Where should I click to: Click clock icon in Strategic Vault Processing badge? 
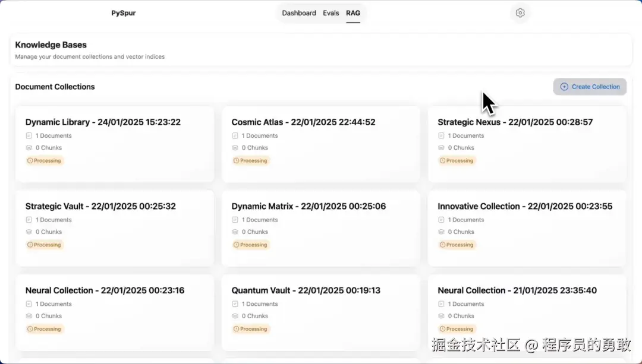point(30,245)
